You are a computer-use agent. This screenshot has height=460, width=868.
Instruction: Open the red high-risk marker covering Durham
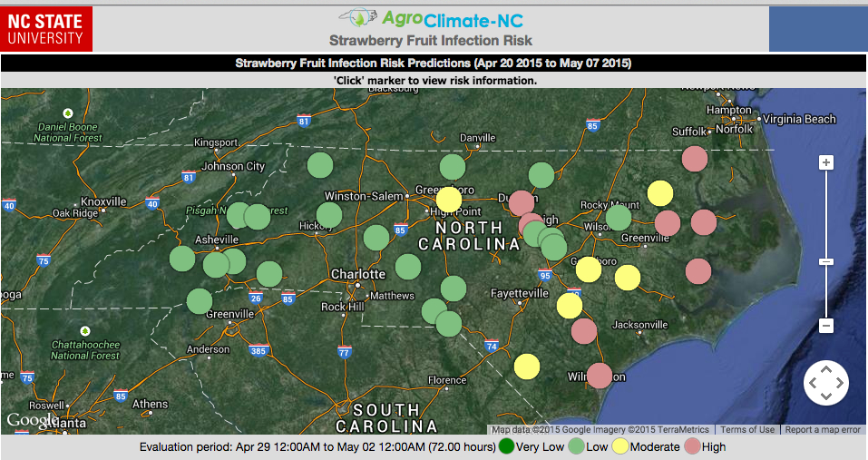[x=522, y=203]
